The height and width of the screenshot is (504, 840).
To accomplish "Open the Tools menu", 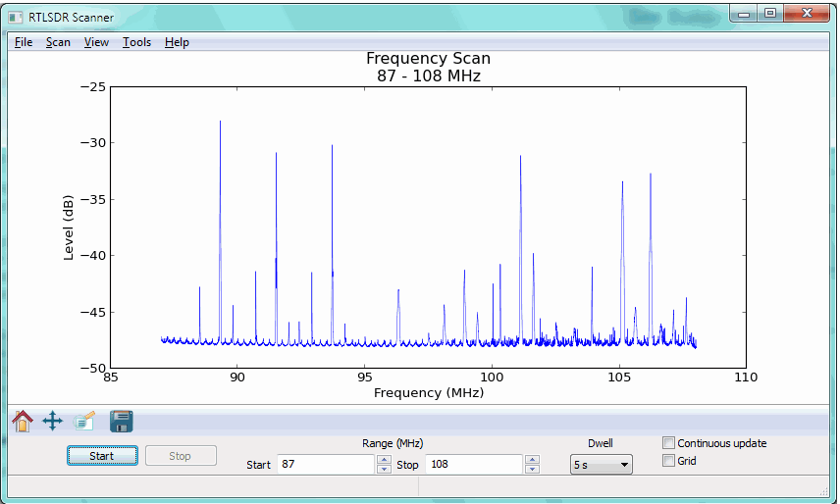I will [x=136, y=42].
